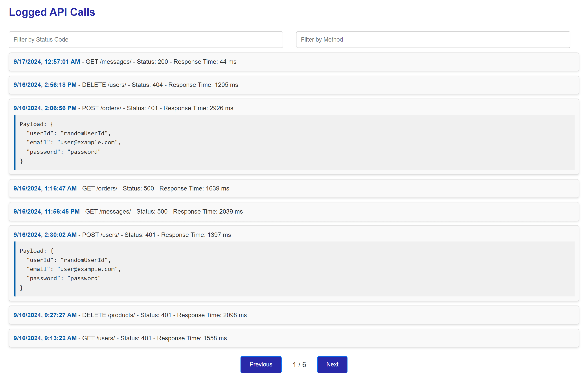Viewport: 588px width, 377px height.
Task: Click the 9/16/2024, 9:13:22 AM timestamp
Action: pos(45,338)
